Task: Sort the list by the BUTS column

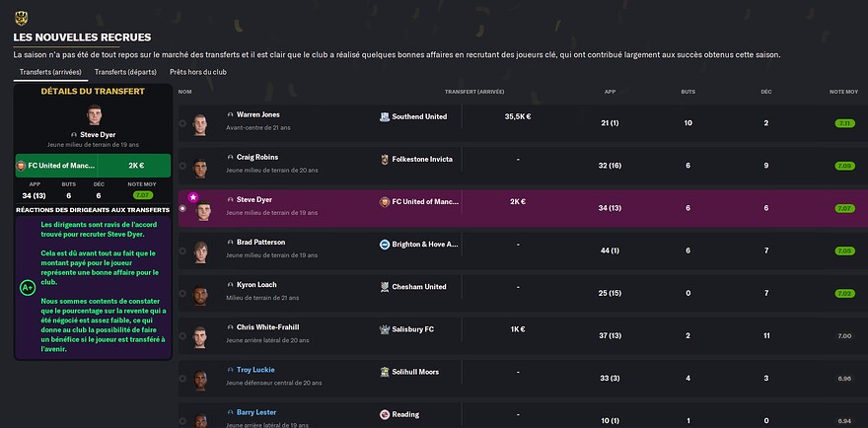Action: pyautogui.click(x=688, y=92)
